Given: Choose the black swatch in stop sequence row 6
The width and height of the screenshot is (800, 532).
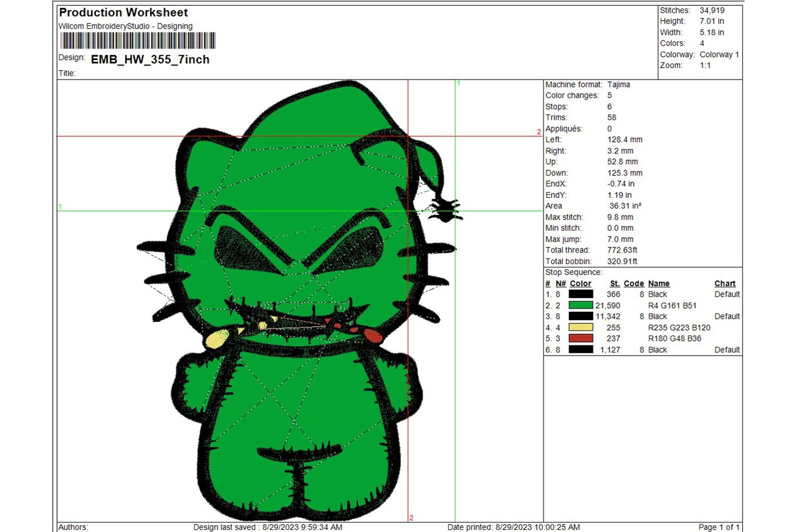Looking at the screenshot, I should (x=581, y=350).
